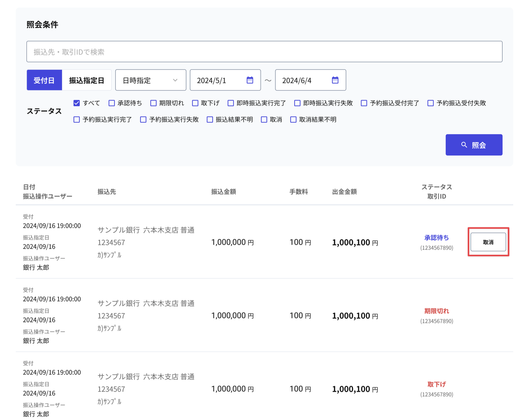Click the 承認待ち status text in first row
This screenshot has width=528, height=420.
437,237
